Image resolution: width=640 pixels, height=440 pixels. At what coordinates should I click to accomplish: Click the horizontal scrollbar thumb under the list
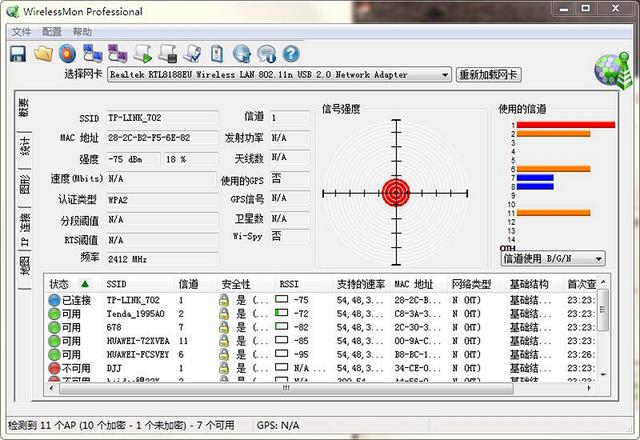point(286,388)
